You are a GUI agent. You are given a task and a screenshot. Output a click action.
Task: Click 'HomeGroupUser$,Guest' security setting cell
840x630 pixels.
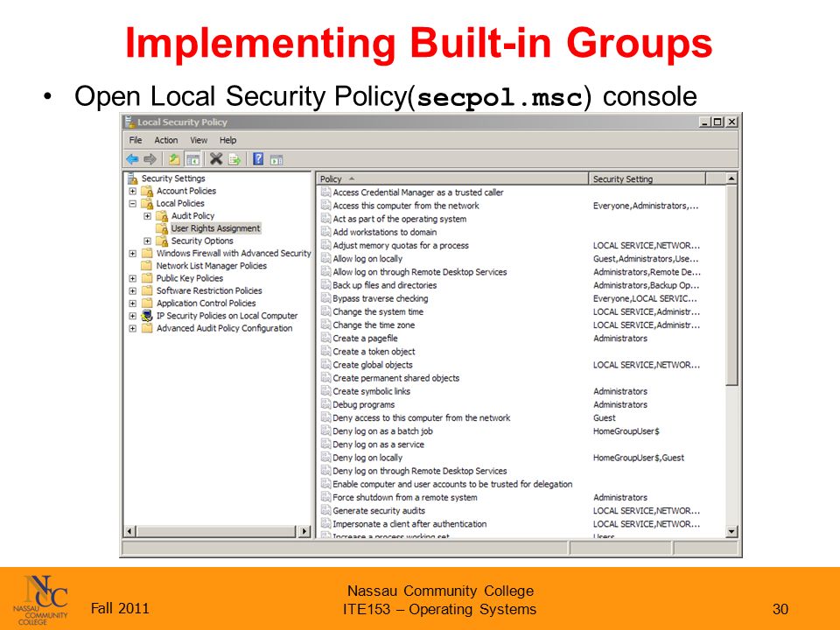638,458
